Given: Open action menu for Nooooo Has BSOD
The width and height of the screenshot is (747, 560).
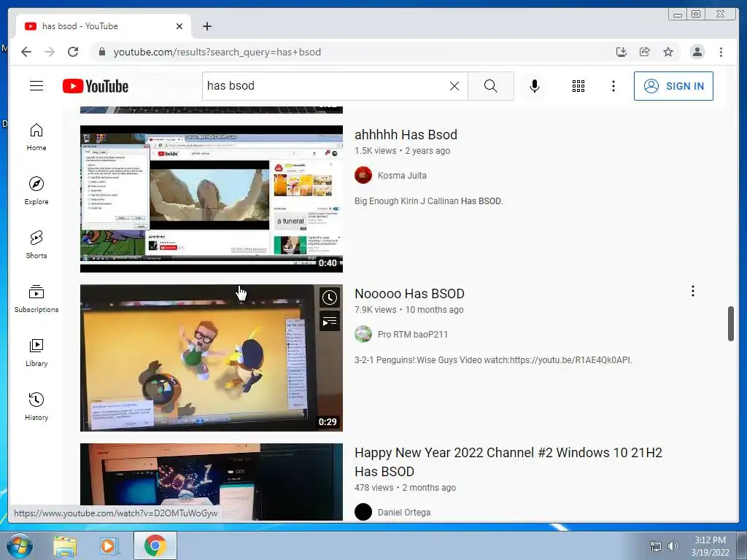Looking at the screenshot, I should click(x=693, y=291).
